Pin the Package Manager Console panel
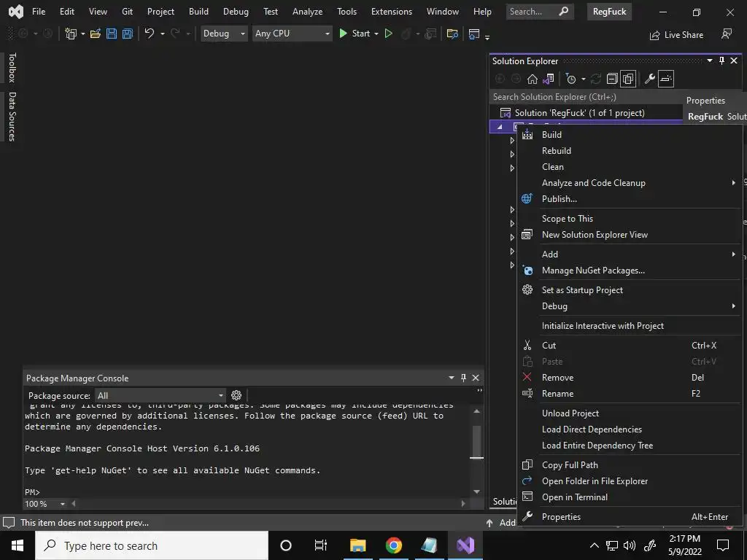Screen dimensions: 747x560 (x=463, y=378)
